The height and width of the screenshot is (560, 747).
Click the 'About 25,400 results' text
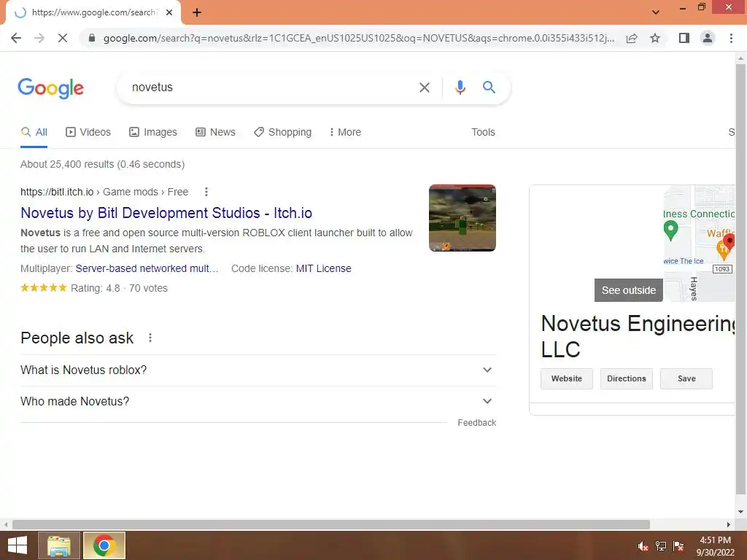102,164
